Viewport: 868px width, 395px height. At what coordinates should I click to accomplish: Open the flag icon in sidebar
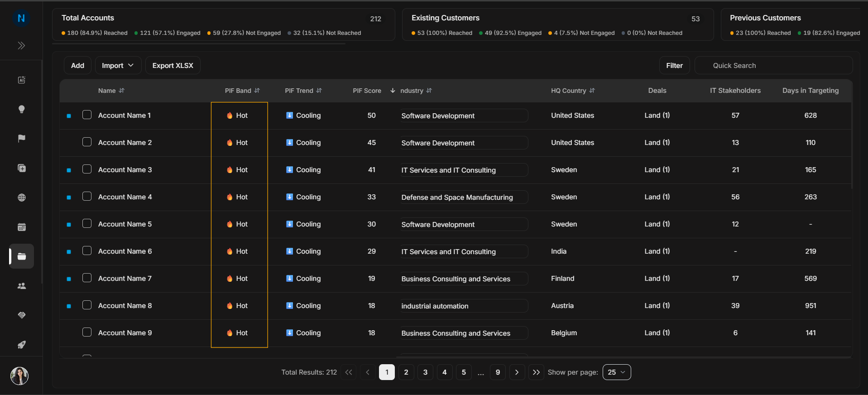coord(21,139)
